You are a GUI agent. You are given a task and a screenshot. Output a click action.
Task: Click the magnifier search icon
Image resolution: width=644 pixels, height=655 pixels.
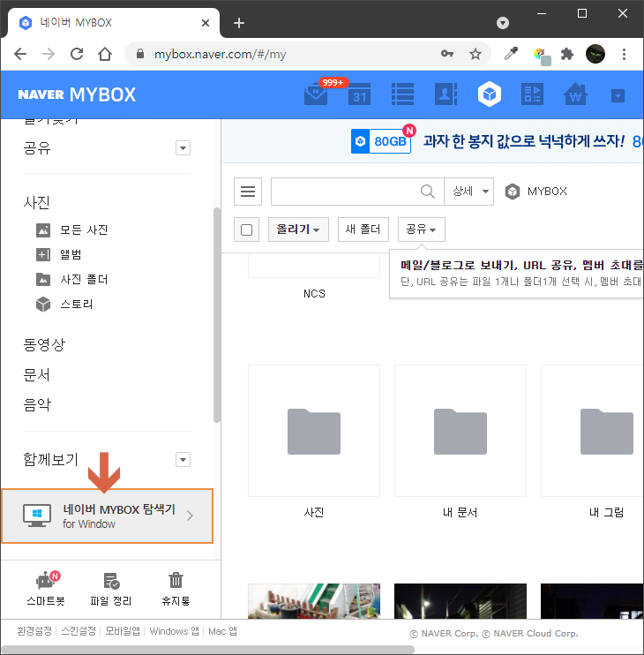pos(427,192)
